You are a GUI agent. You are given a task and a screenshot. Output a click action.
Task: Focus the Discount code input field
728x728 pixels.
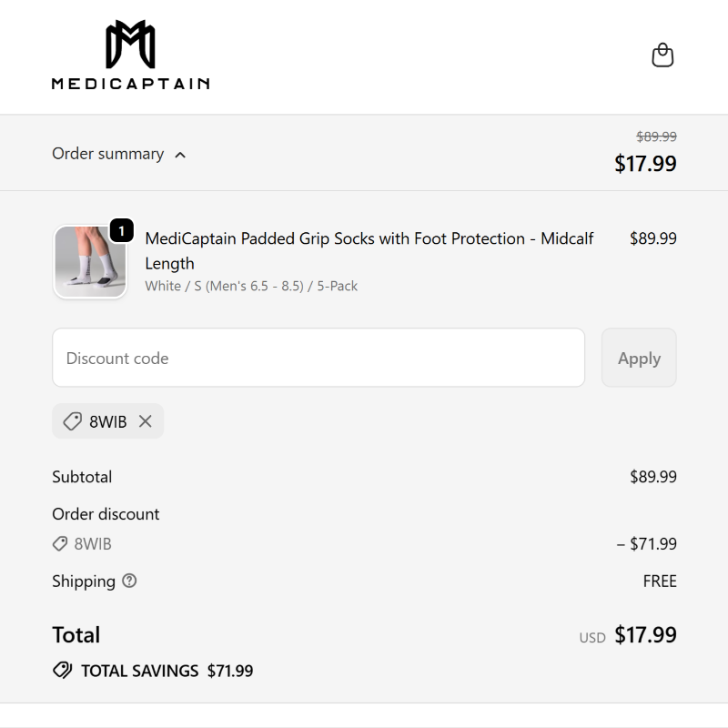point(318,358)
